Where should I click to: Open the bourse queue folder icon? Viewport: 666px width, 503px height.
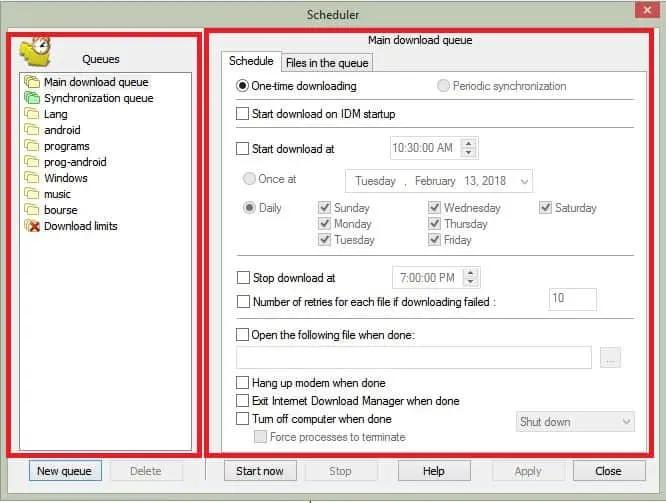pos(32,210)
